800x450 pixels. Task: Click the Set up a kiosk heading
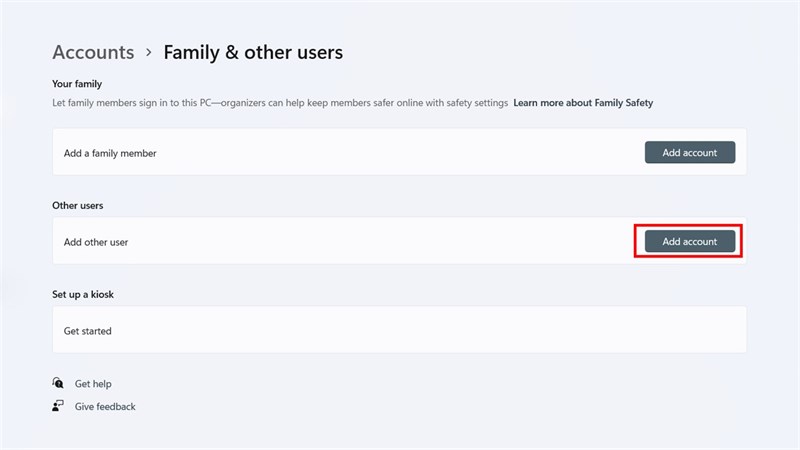point(90,295)
